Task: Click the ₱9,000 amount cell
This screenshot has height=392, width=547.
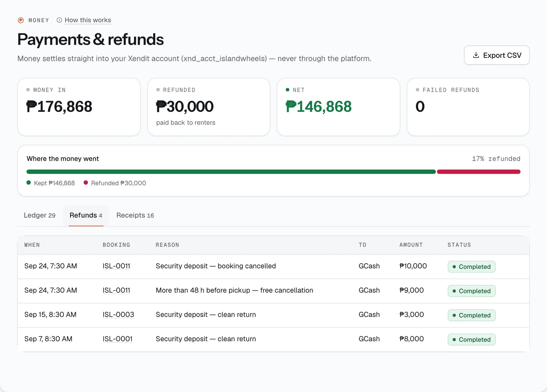Action: (412, 290)
